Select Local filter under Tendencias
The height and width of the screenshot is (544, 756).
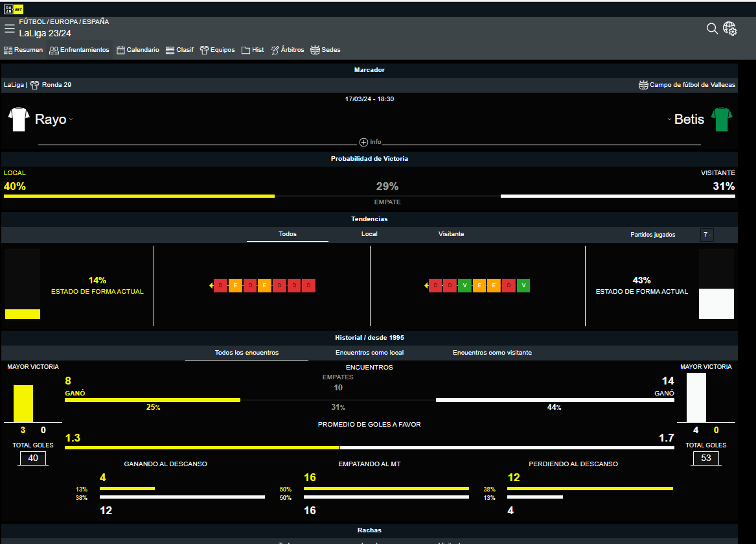click(x=369, y=234)
